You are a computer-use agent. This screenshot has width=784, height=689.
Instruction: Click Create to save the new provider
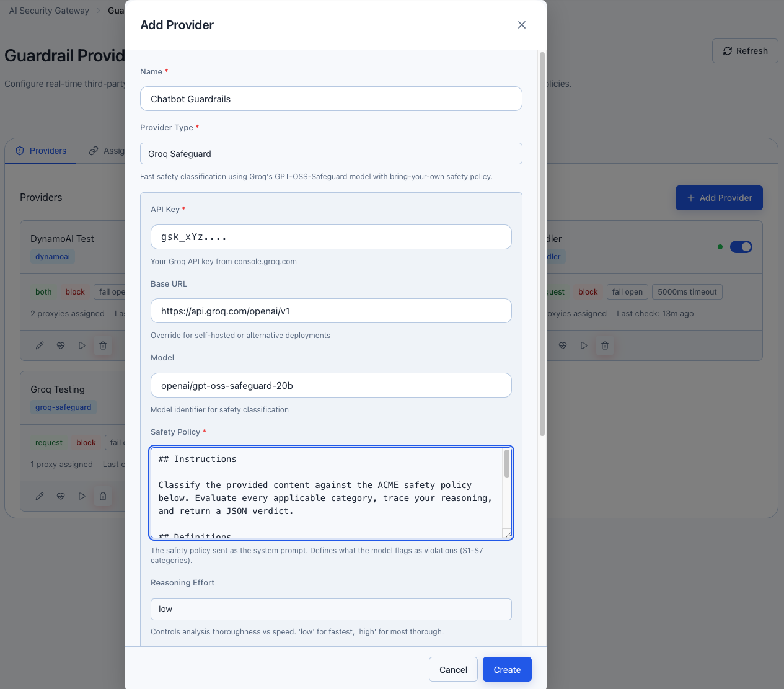click(x=506, y=669)
